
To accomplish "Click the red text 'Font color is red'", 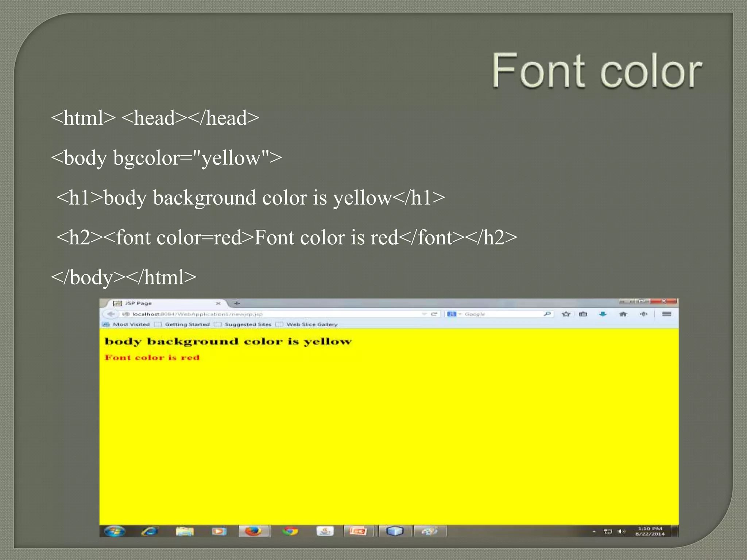I will click(x=152, y=357).
